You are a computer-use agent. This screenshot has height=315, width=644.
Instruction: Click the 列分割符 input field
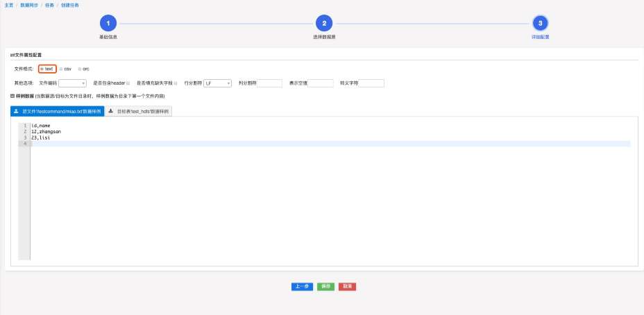click(x=270, y=83)
